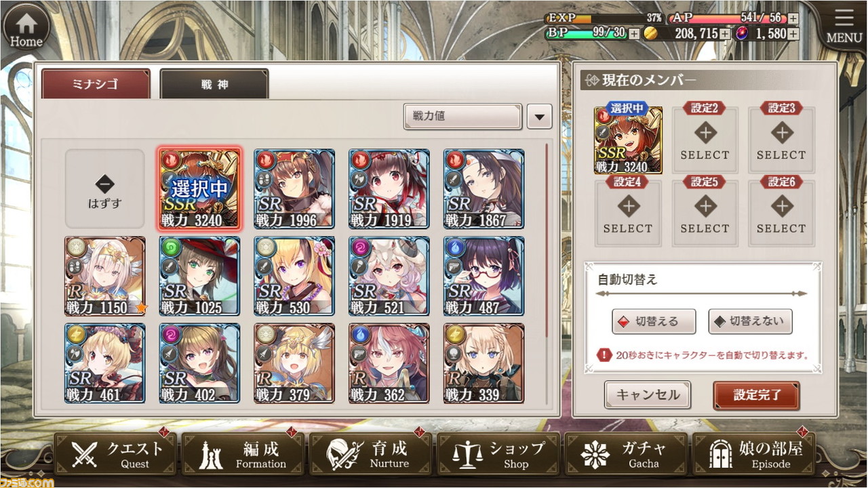Switch to the ミナシゴ tab

96,84
